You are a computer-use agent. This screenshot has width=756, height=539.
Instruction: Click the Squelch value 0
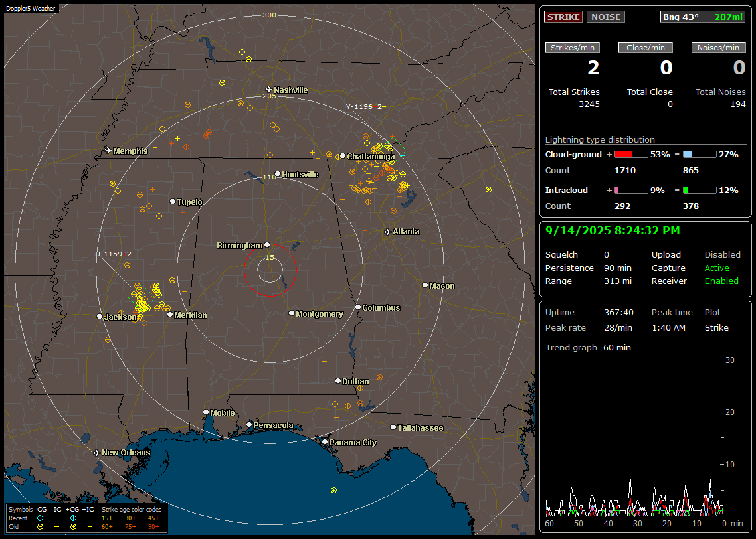(607, 255)
